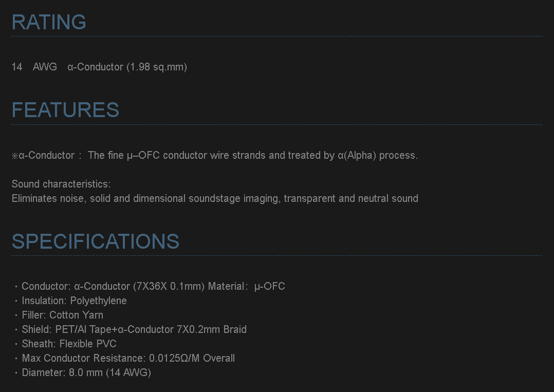Click the "Diameter: 8.0 mm (14 AWG)" line

tap(86, 372)
